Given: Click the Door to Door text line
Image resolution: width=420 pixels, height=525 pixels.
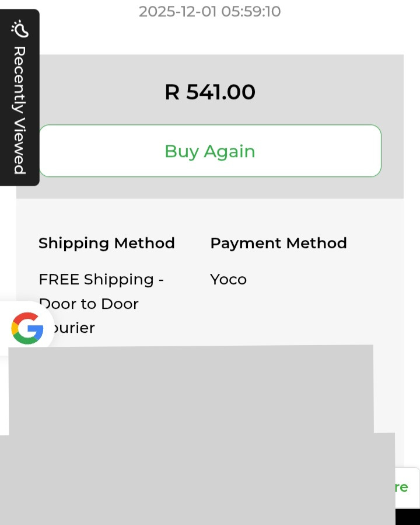Looking at the screenshot, I should (x=89, y=304).
